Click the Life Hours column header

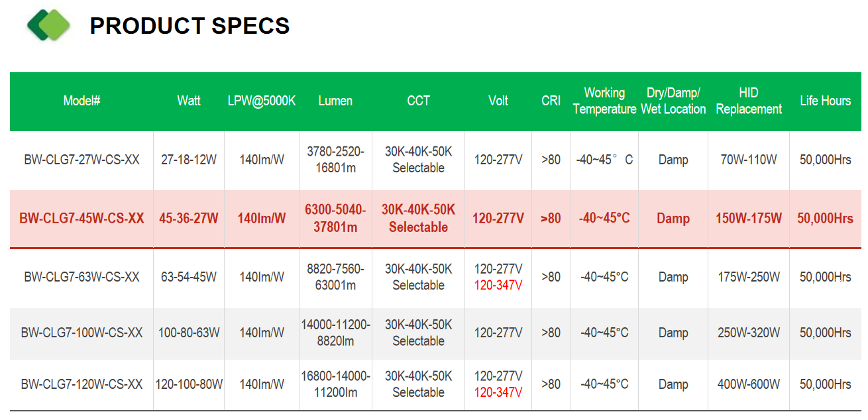826,101
